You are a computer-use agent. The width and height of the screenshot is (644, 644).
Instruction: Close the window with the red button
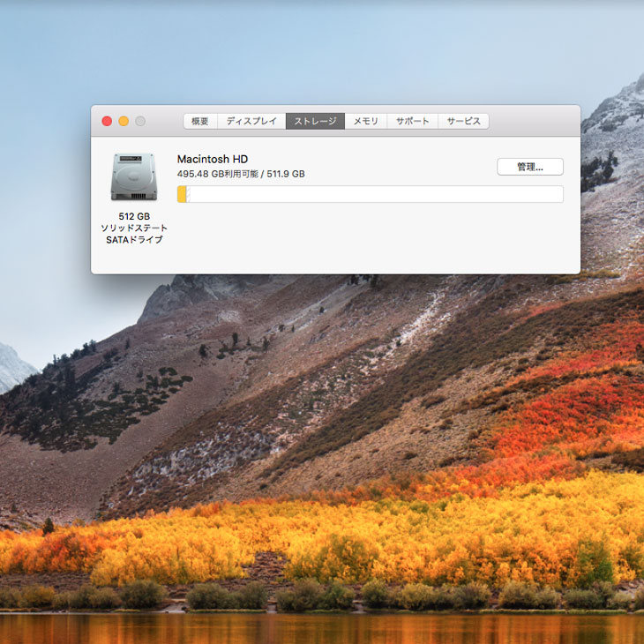point(107,121)
